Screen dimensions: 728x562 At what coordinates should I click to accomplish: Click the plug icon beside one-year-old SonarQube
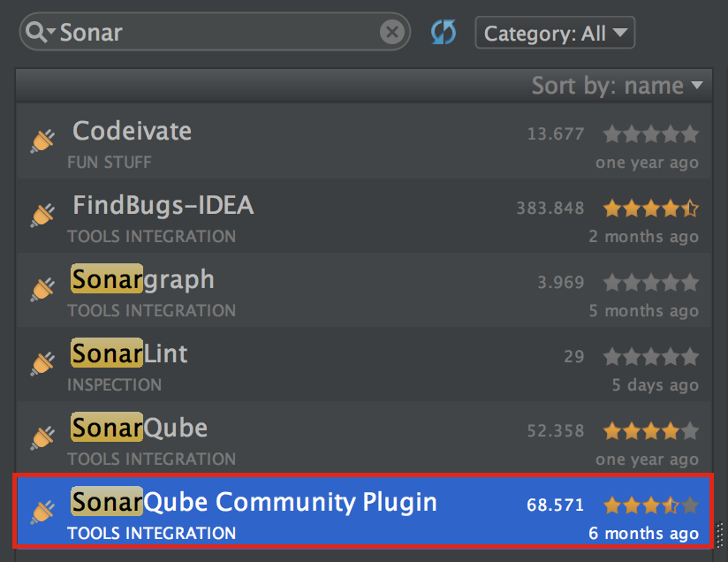[x=42, y=438]
